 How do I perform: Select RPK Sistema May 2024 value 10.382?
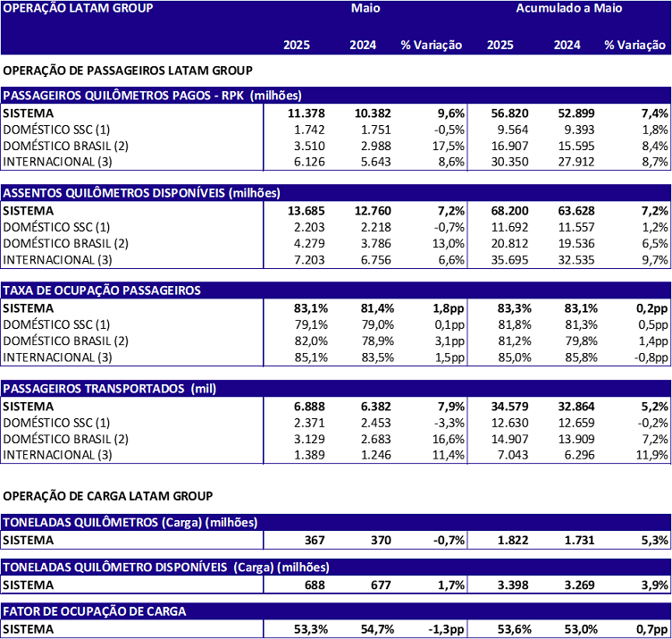click(373, 114)
